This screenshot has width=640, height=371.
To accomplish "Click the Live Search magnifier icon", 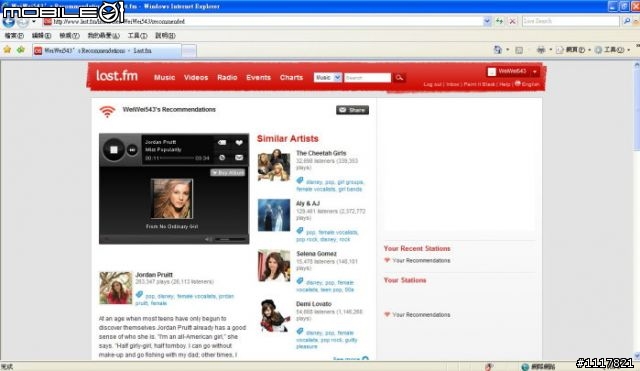I will [x=627, y=21].
